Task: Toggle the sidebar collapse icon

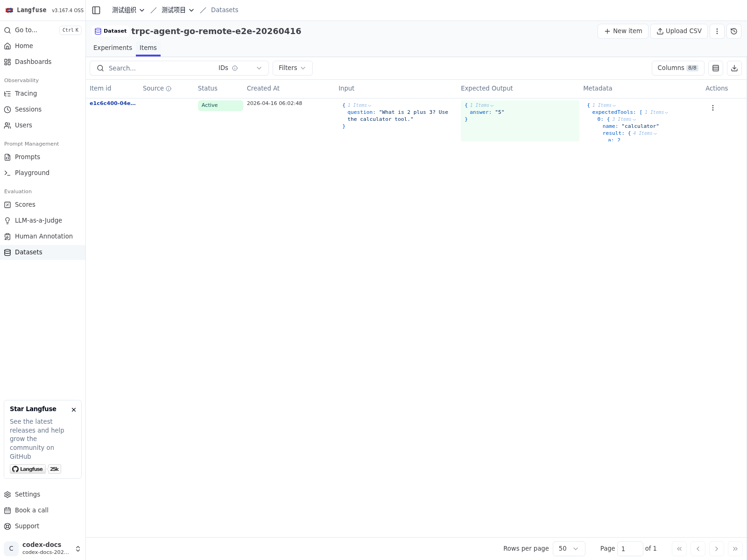Action: tap(96, 10)
